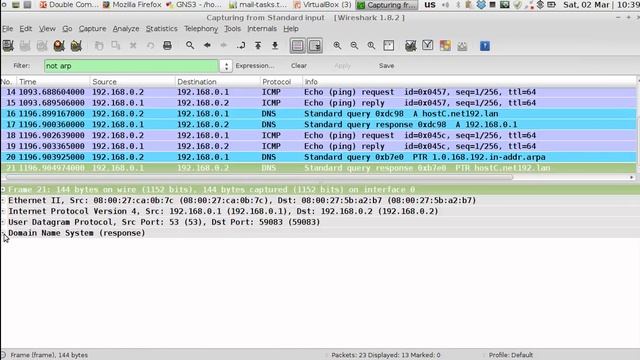
Task: Click the close capture file X icon
Action: click(x=133, y=46)
